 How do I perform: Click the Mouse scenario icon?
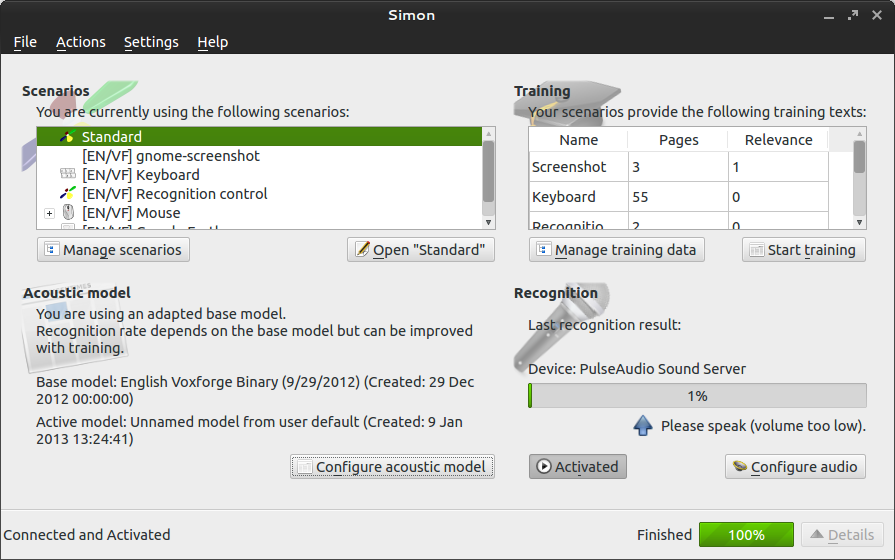[x=68, y=213]
